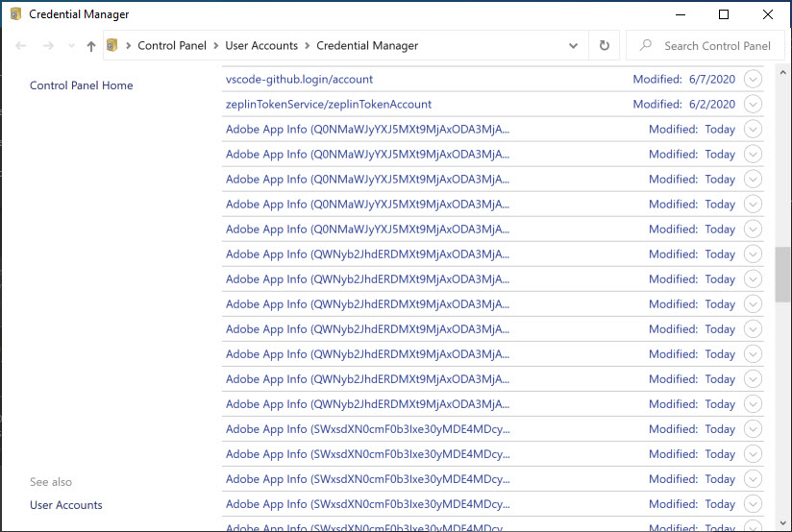Click the vertical scrollbar thumb

pyautogui.click(x=782, y=274)
